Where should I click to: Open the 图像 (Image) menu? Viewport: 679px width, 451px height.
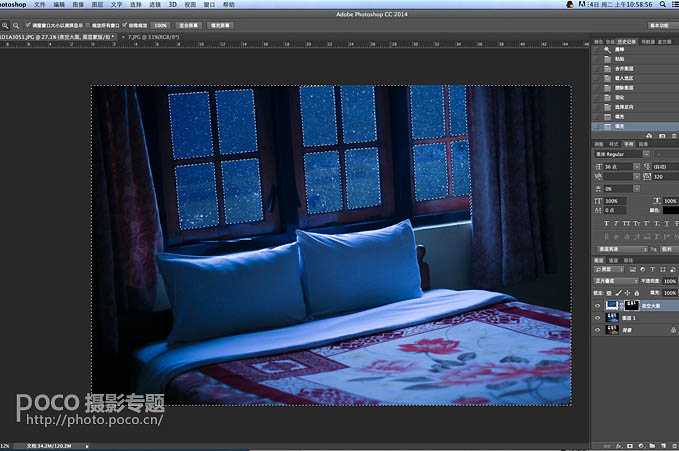point(78,4)
